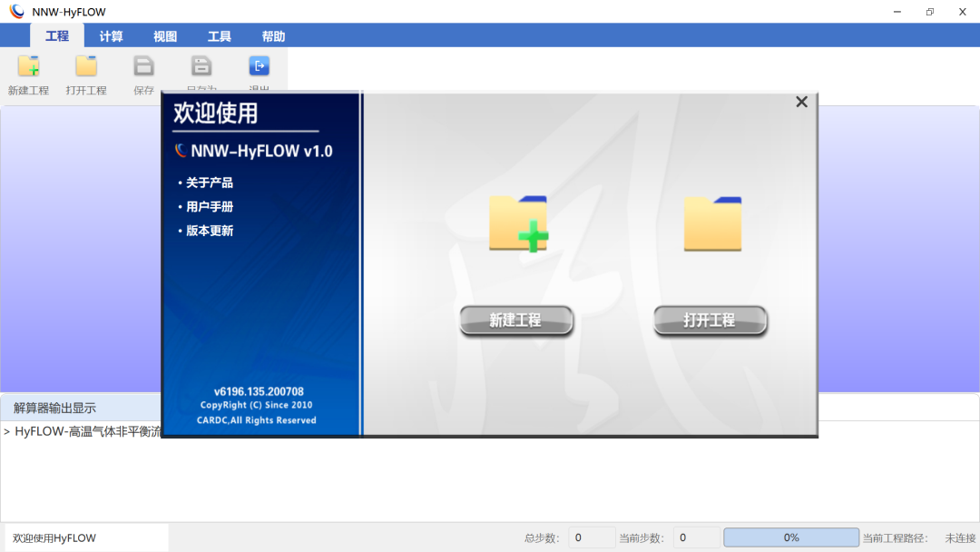The width and height of the screenshot is (980, 552).
Task: Click the 总步数 value field
Action: click(x=592, y=537)
